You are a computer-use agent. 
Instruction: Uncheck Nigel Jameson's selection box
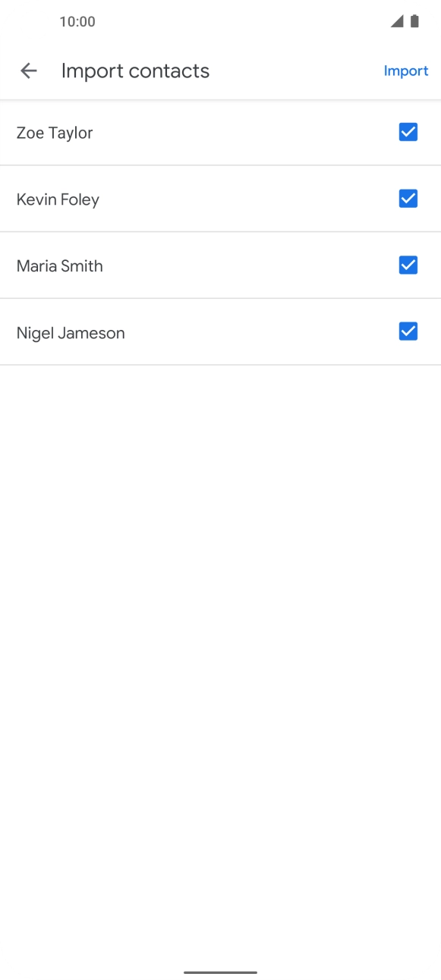pyautogui.click(x=408, y=331)
